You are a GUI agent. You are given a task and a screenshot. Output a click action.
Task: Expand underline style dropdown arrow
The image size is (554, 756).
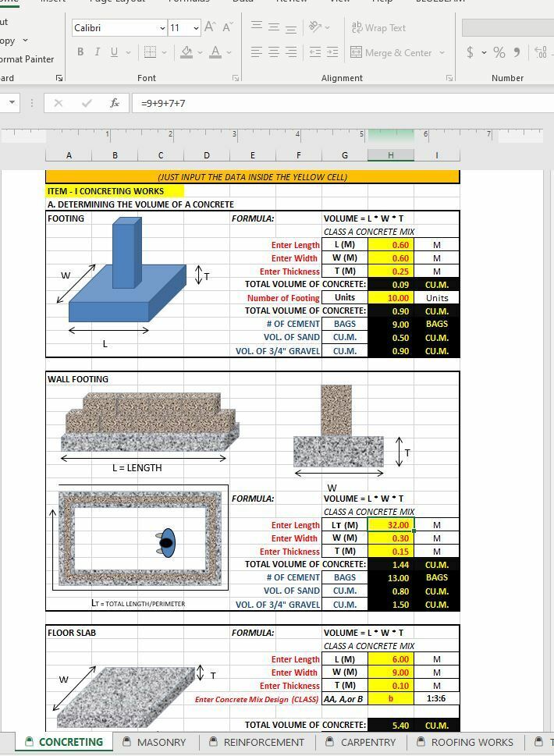click(x=128, y=52)
